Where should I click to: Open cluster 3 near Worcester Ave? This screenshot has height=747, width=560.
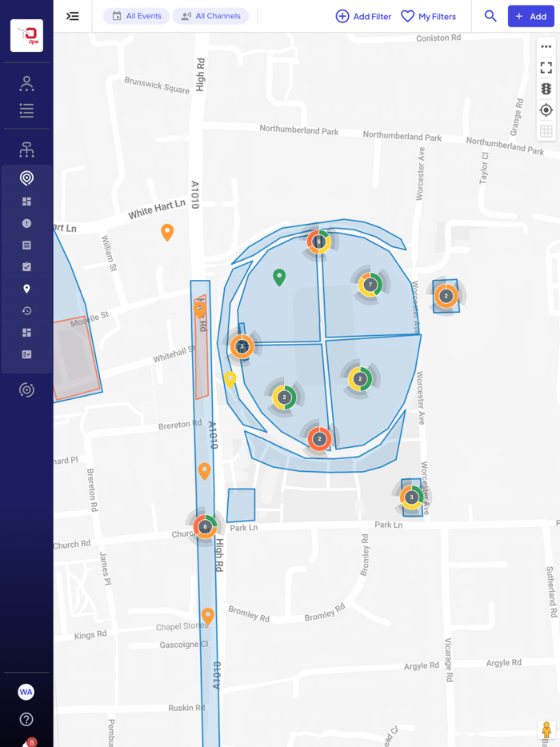click(412, 497)
